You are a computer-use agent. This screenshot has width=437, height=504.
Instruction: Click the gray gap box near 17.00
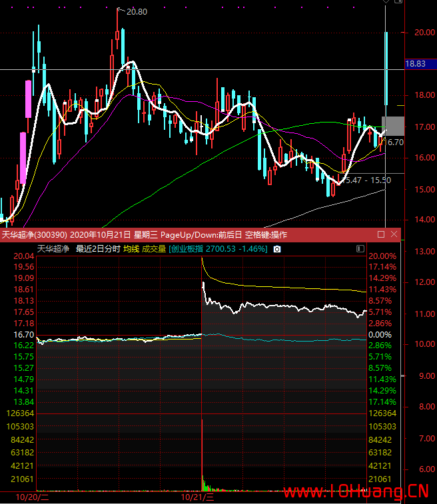[393, 126]
